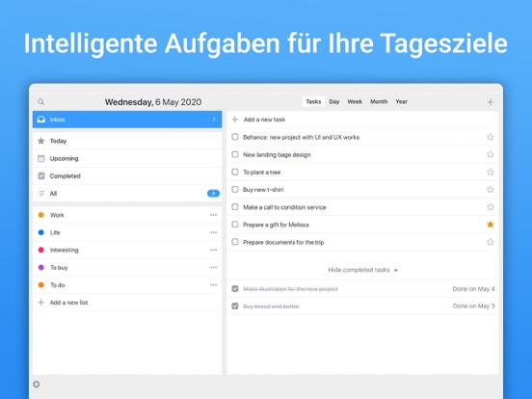Screen dimensions: 532x399
Task: Click the blue dot for Life list
Action: point(41,232)
